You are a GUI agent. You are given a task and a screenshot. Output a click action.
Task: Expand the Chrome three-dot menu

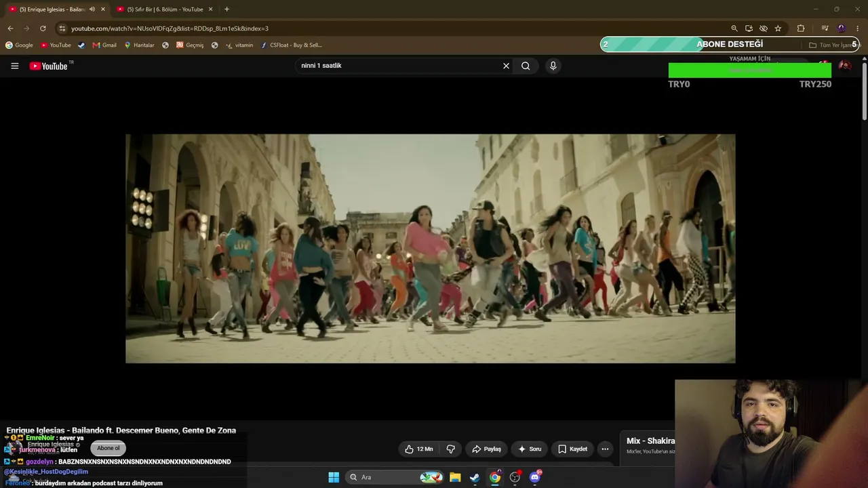(858, 28)
